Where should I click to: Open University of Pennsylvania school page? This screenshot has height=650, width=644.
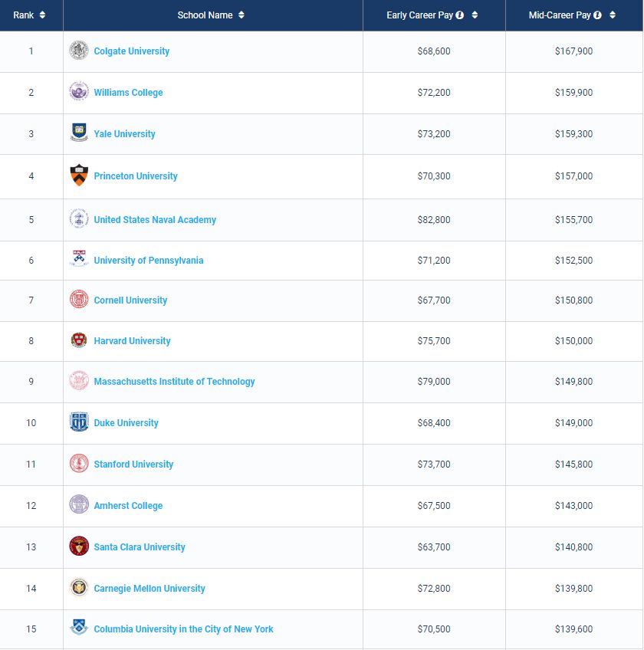point(149,261)
